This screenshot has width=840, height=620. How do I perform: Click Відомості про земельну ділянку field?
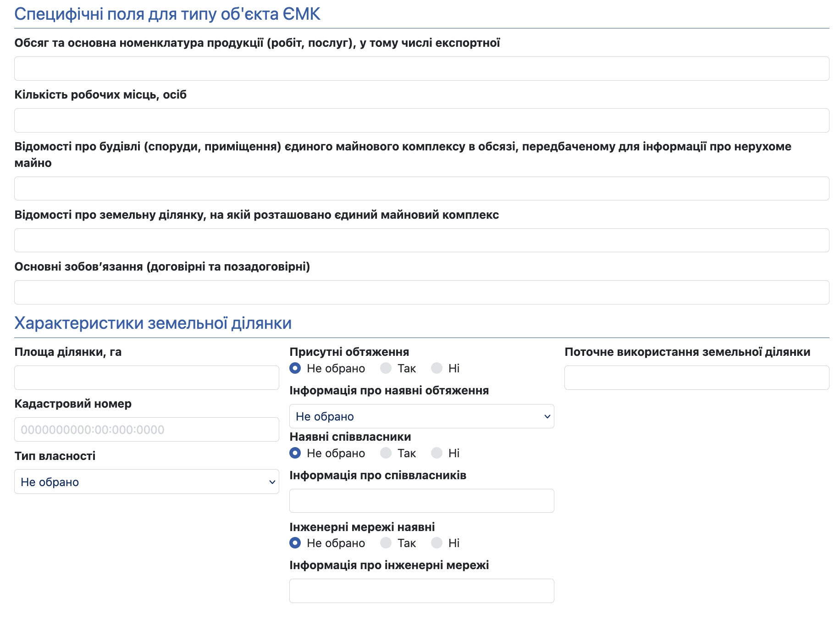(x=422, y=240)
